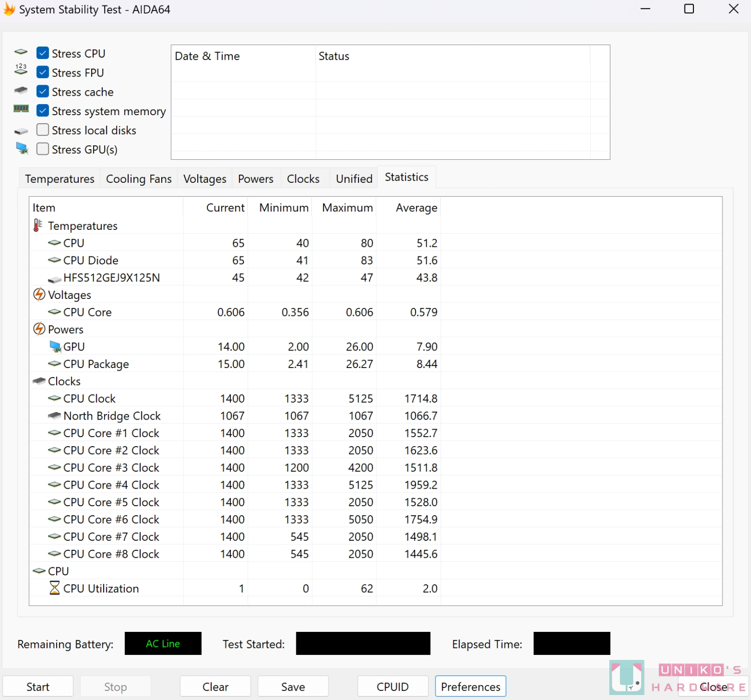
Task: Open the Powers tab
Action: (256, 179)
